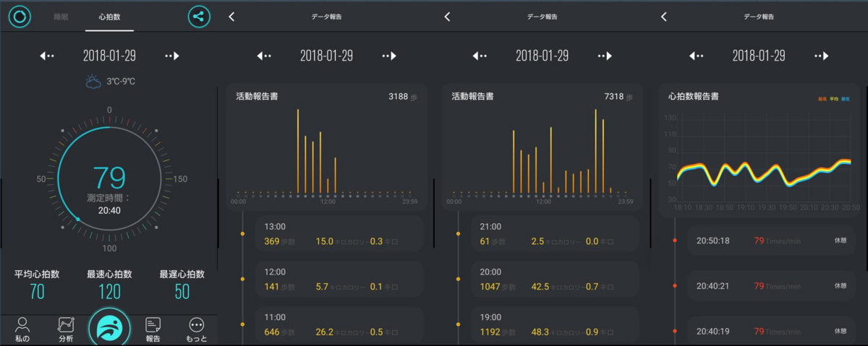Tap the 心拍数報告書 chart title

point(693,95)
